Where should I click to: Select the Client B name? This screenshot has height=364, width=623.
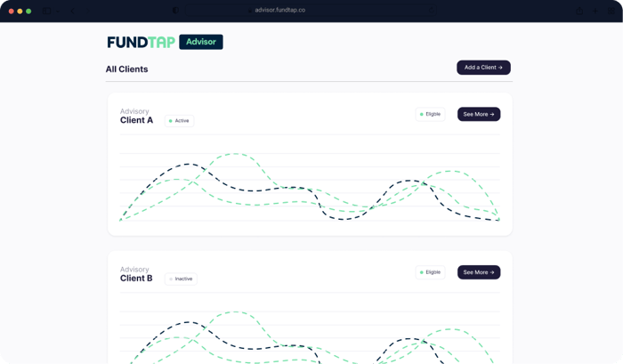[136, 279]
